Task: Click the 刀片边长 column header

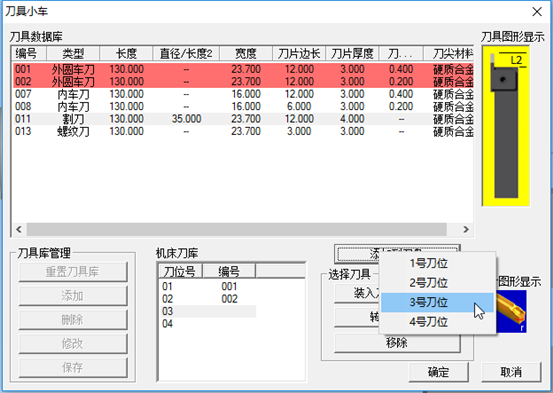Action: (x=299, y=54)
